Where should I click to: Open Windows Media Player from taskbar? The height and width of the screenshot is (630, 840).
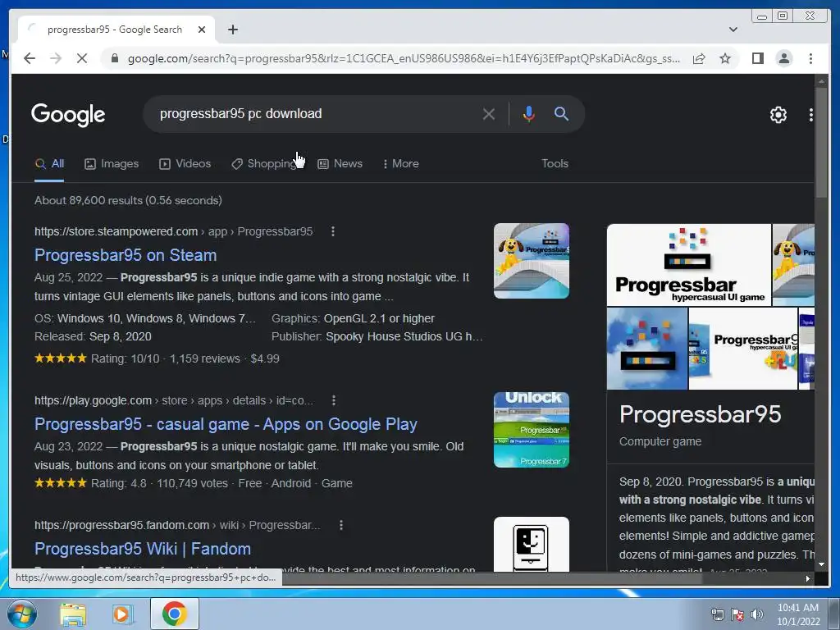tap(122, 614)
